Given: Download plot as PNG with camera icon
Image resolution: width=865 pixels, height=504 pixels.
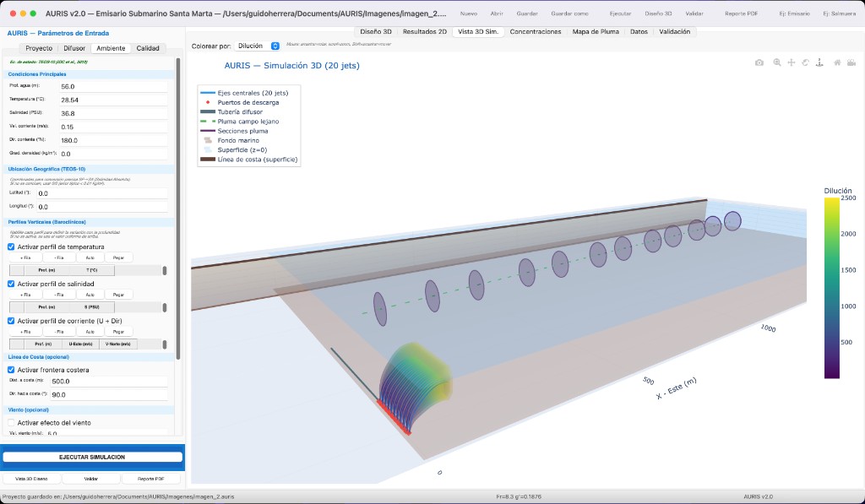Looking at the screenshot, I should click(759, 62).
